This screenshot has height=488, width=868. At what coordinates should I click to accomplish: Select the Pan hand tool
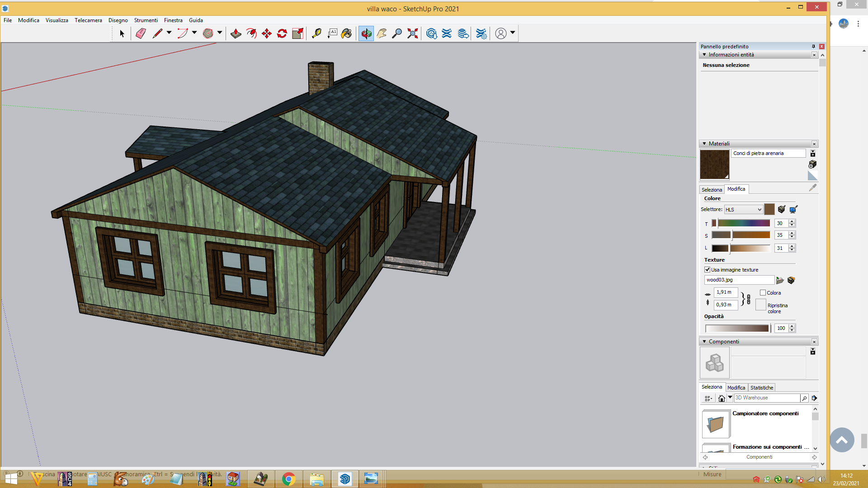(x=382, y=33)
